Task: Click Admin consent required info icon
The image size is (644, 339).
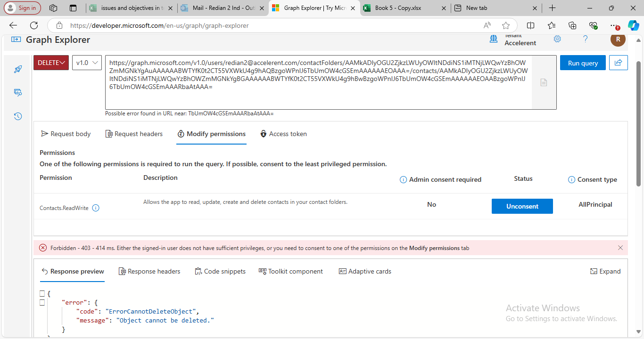Action: coord(403,179)
